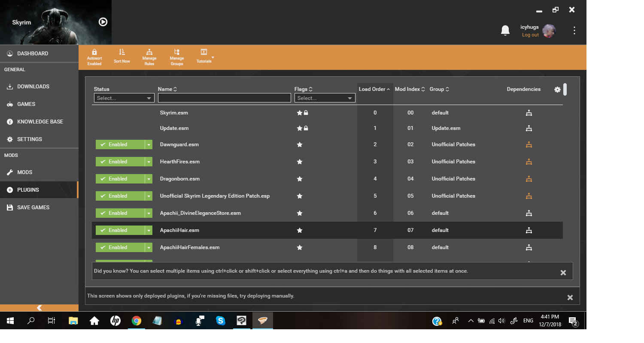This screenshot has width=644, height=343.
Task: Sort by the Group column
Action: click(x=440, y=89)
